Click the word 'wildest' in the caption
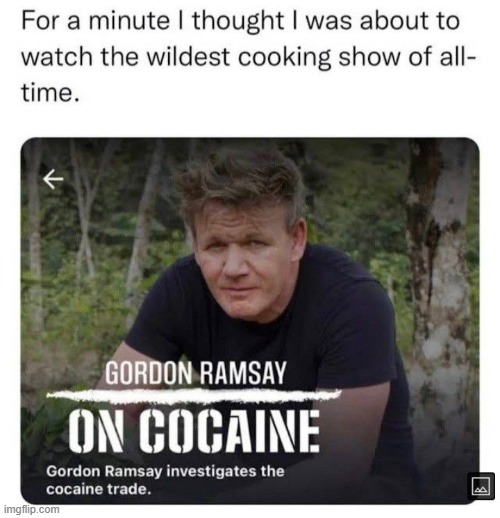 point(189,56)
